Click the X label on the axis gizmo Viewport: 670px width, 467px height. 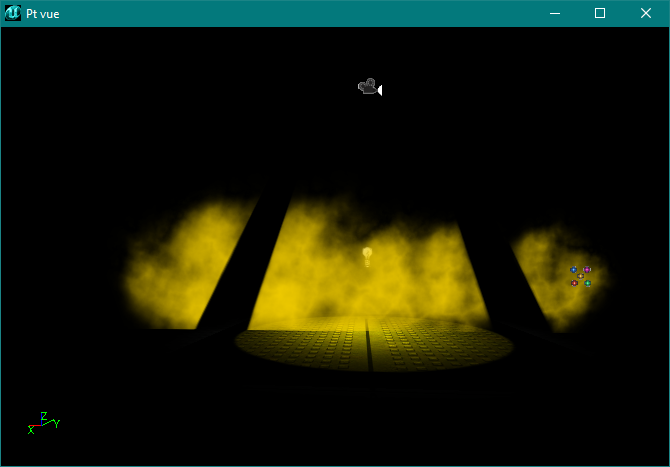click(31, 430)
